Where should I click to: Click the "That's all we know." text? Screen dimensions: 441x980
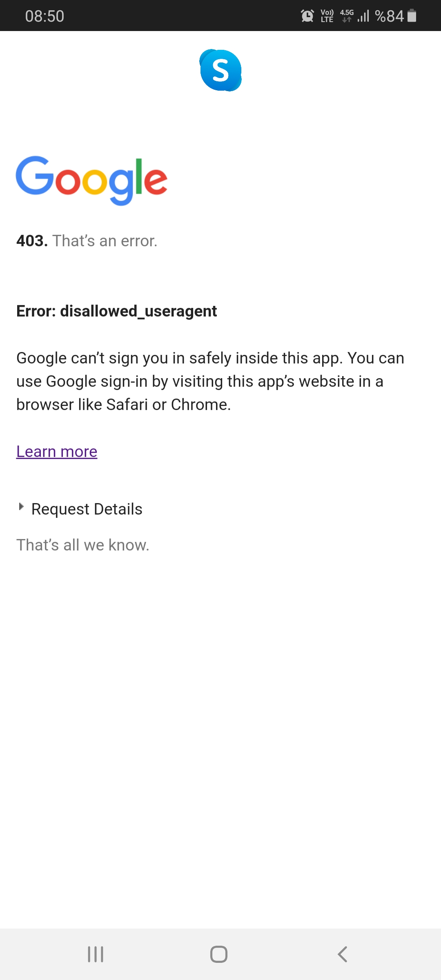pyautogui.click(x=83, y=545)
